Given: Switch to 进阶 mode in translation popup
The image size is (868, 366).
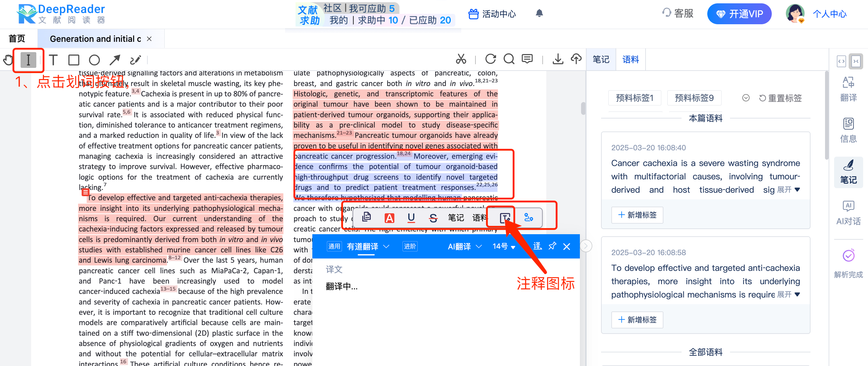Looking at the screenshot, I should (x=410, y=246).
